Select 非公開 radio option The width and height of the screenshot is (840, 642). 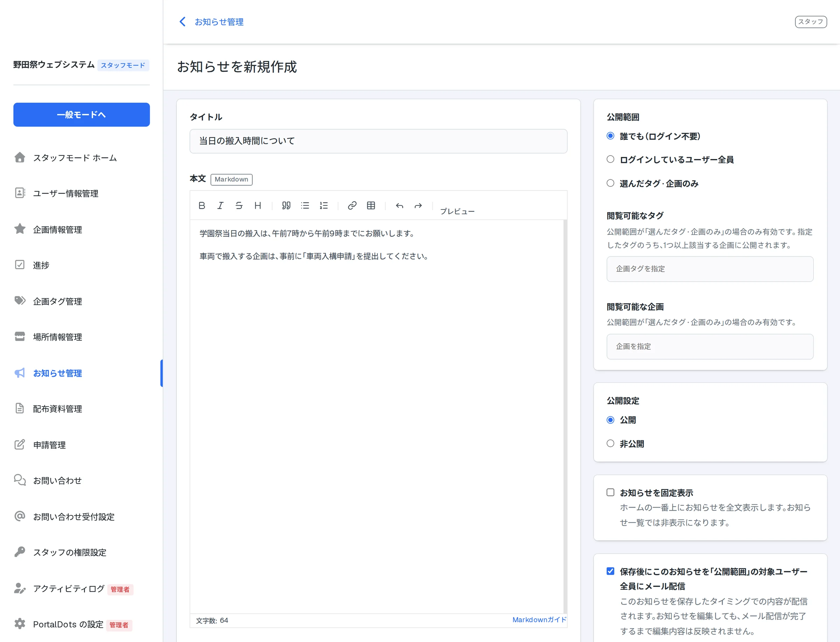[610, 444]
